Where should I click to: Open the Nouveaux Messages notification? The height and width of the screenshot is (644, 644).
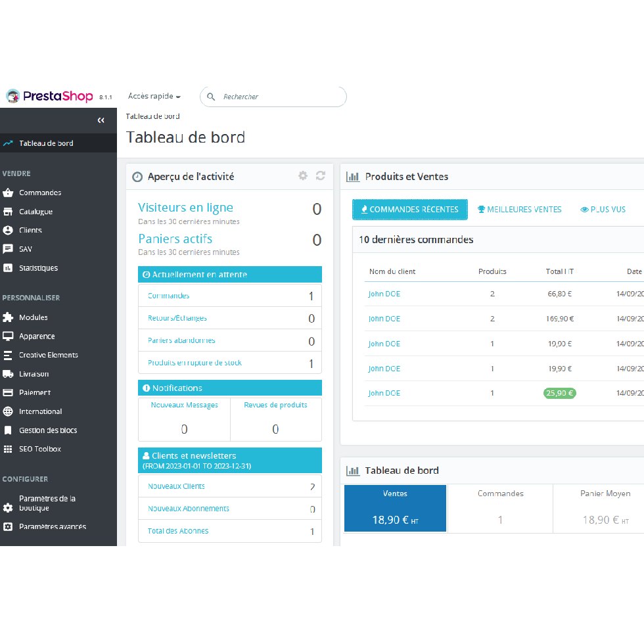[185, 405]
